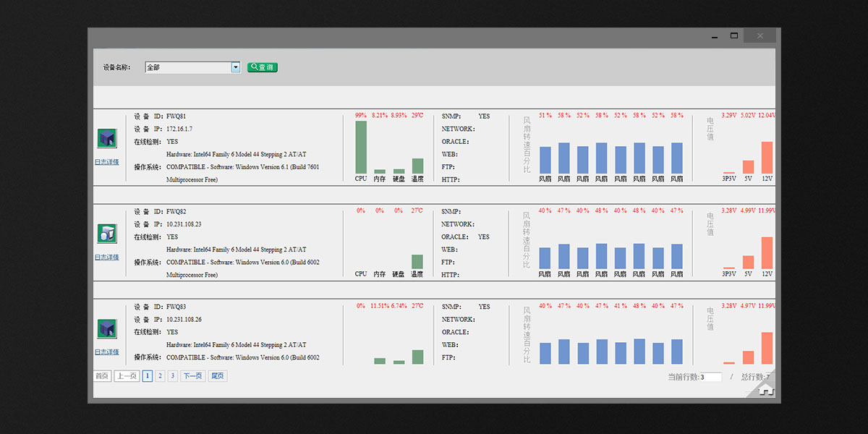The image size is (868, 434).
Task: Open 日志详情 link for FWQ83
Action: 106,352
